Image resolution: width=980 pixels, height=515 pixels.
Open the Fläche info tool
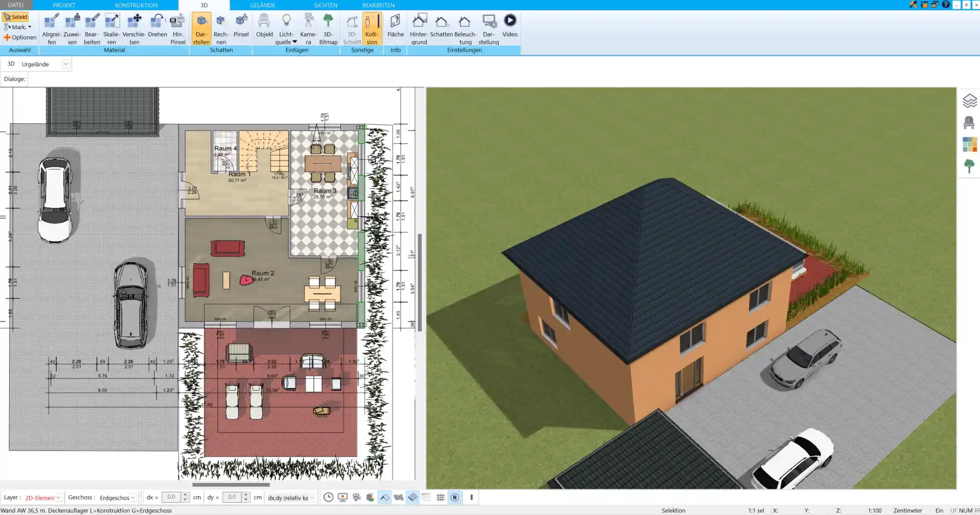pos(395,26)
